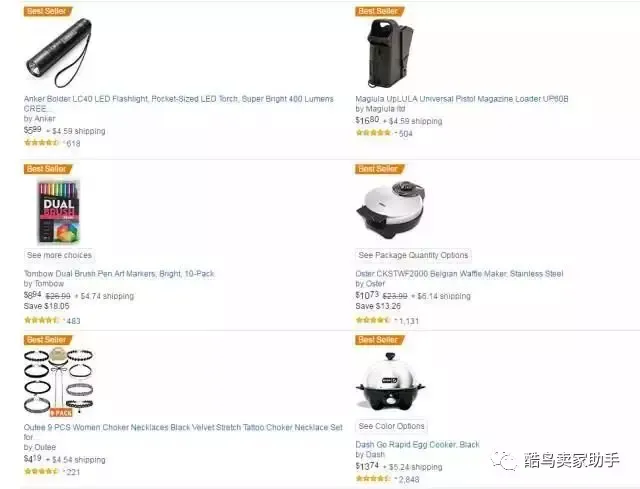640x489 pixels.
Task: Open the Oster waffle maker image
Action: (390, 211)
